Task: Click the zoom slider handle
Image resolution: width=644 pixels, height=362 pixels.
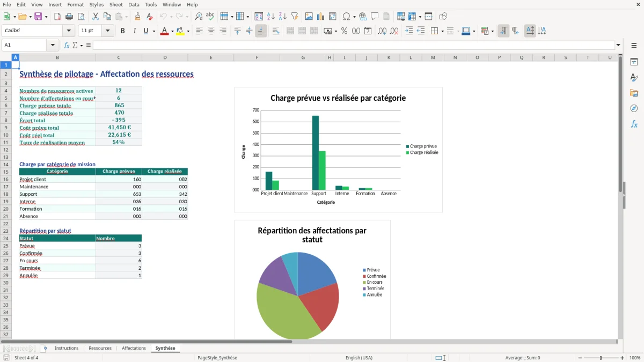Action: pyautogui.click(x=601, y=358)
